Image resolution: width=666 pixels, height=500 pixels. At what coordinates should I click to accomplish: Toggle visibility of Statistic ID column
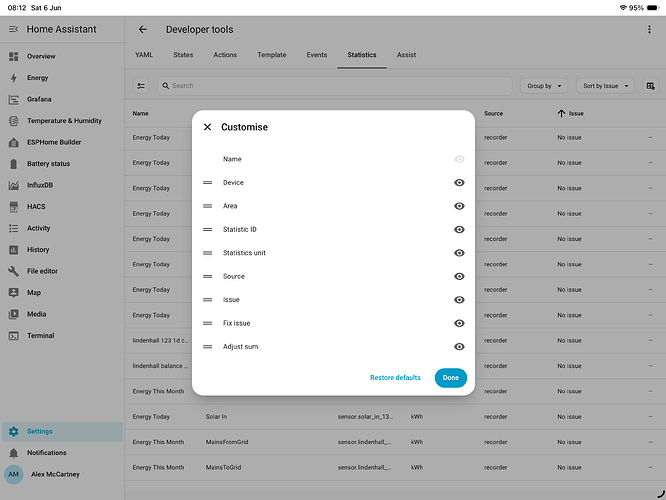[x=459, y=229]
